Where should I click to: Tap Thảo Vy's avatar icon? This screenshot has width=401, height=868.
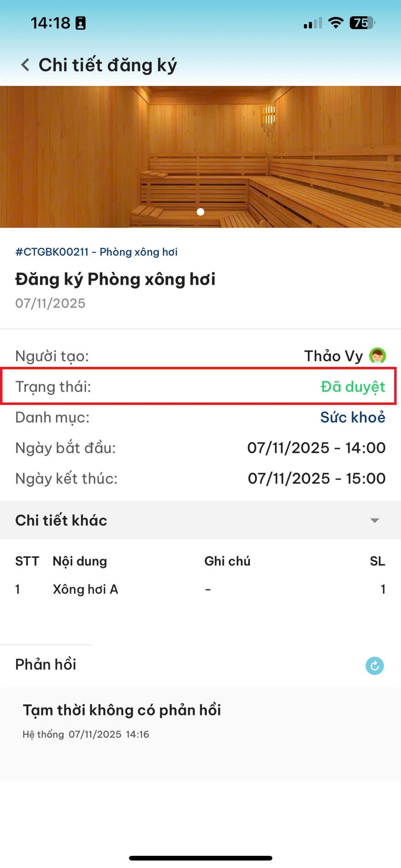[x=377, y=356]
